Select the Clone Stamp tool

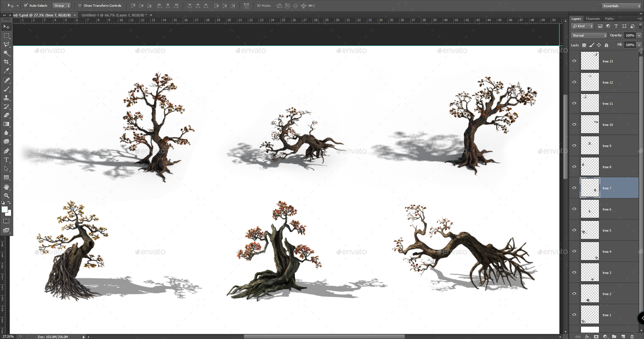(x=6, y=98)
